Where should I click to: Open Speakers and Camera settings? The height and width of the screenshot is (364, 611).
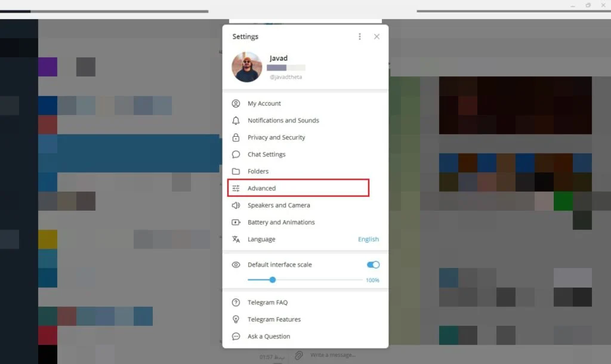[x=279, y=205]
